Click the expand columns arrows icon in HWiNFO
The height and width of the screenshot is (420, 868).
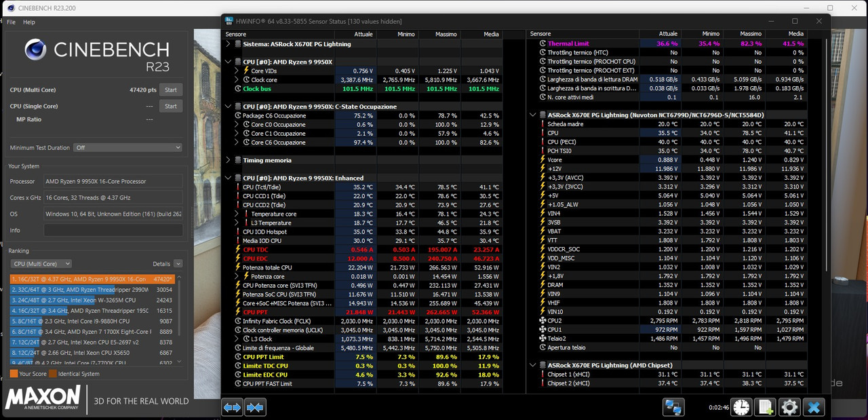(x=232, y=407)
